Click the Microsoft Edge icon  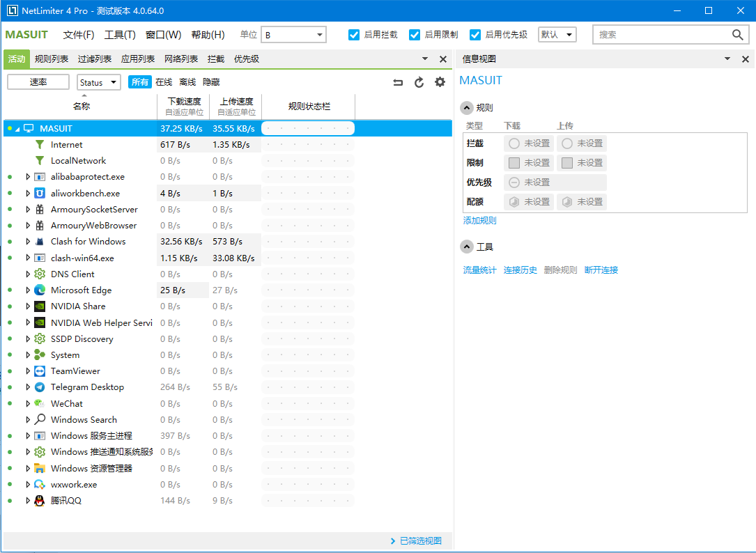click(40, 290)
